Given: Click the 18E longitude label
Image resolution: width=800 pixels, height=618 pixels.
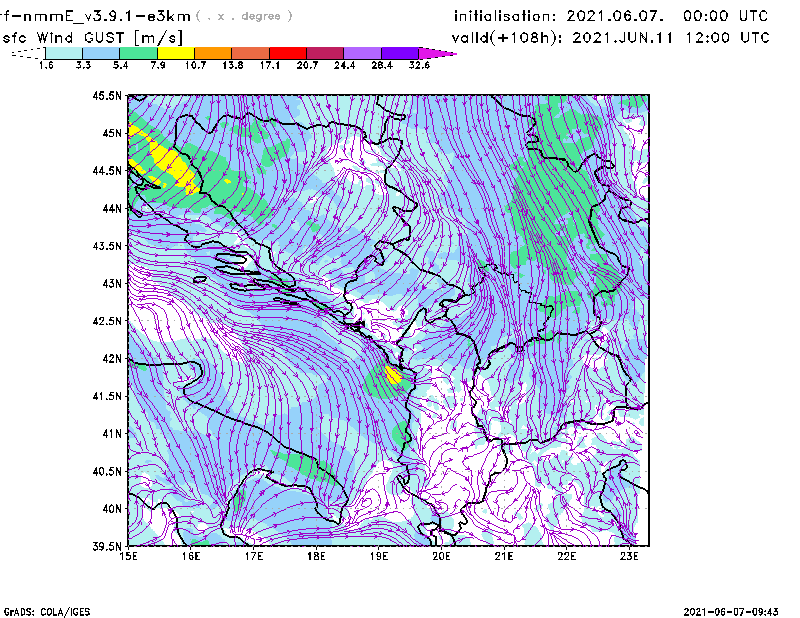Looking at the screenshot, I should click(x=316, y=556).
